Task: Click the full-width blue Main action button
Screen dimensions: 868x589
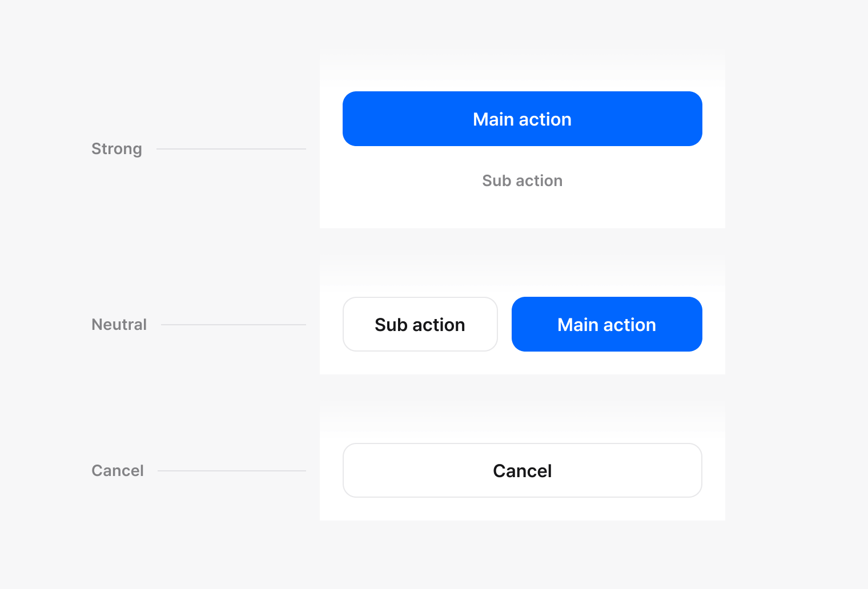Action: pyautogui.click(x=522, y=119)
